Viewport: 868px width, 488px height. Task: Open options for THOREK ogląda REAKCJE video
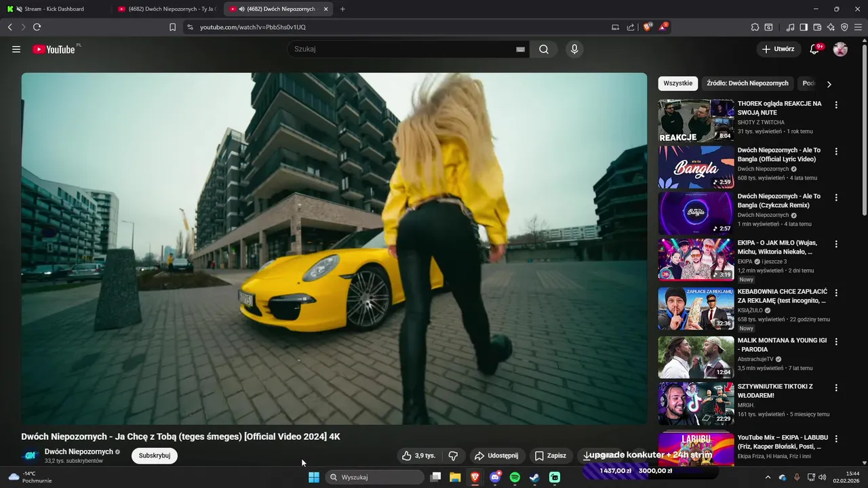click(836, 105)
